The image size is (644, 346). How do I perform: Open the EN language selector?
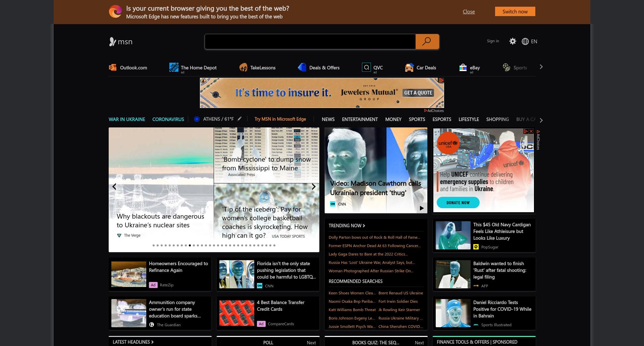pos(534,41)
